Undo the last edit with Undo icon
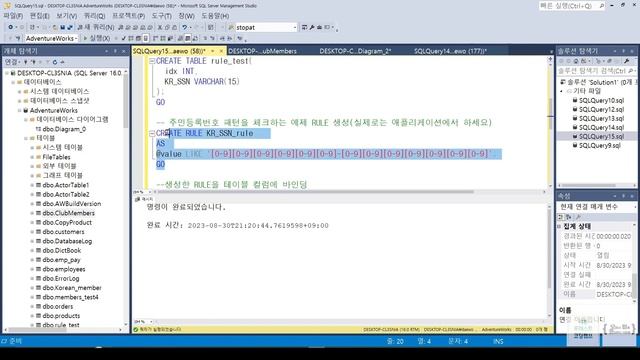The image size is (640, 360). click(x=185, y=27)
